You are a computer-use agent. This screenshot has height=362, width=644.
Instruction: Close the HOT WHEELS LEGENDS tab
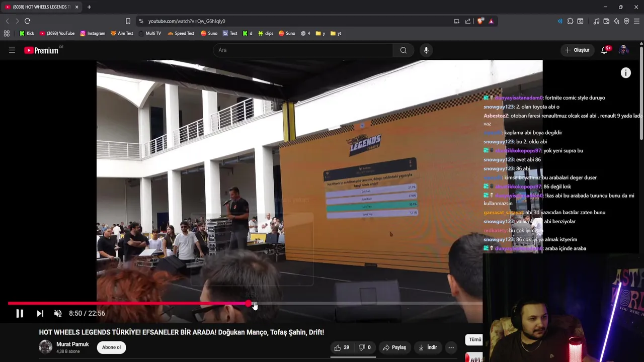click(76, 7)
